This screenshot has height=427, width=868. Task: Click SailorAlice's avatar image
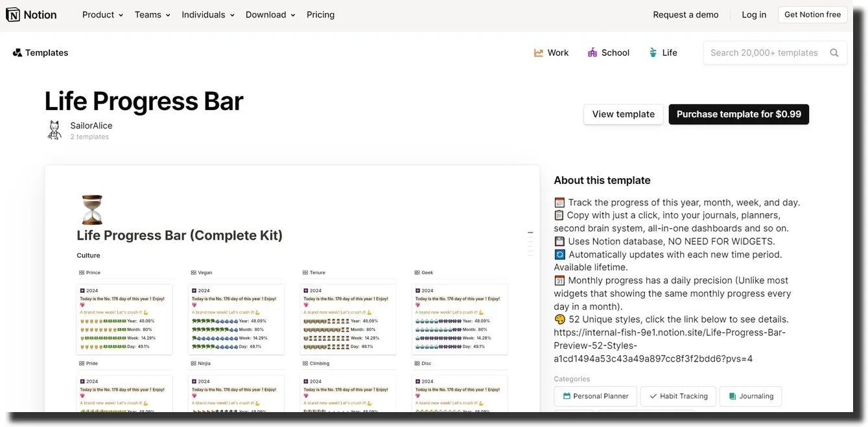[x=55, y=130]
